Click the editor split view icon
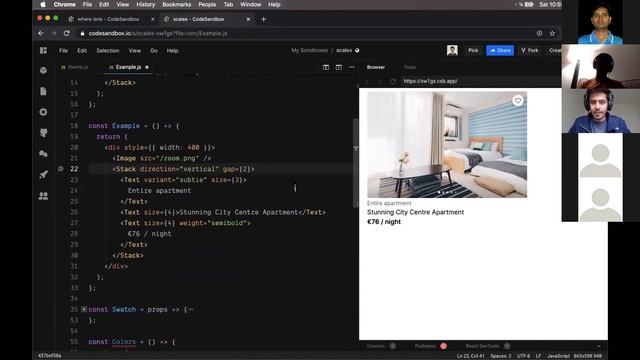640x360 pixels. coord(326,67)
